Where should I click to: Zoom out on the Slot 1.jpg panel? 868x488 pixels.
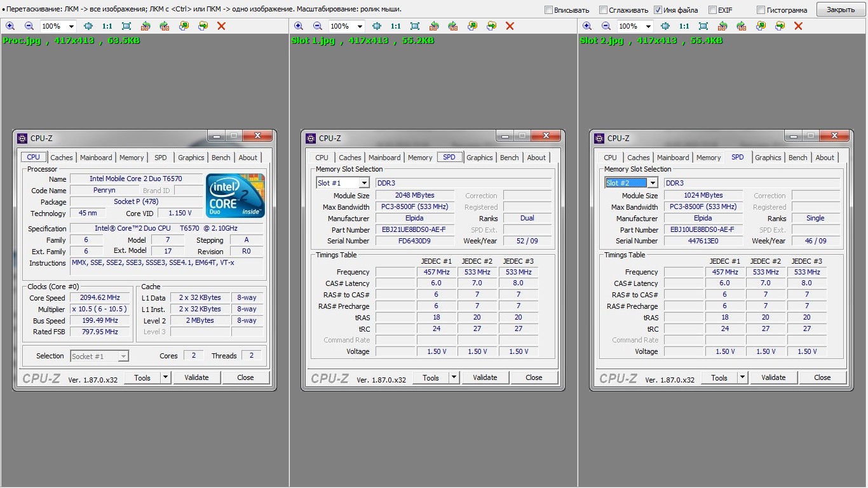pos(318,26)
